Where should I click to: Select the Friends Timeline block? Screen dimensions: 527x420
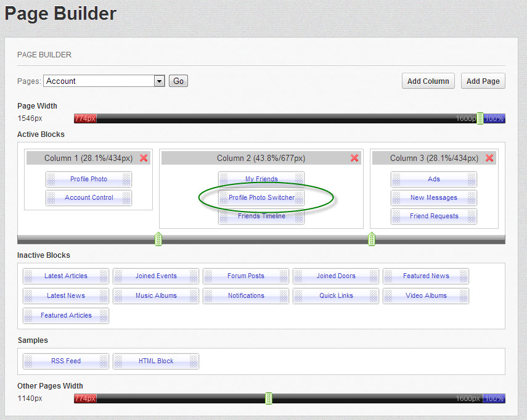point(261,217)
